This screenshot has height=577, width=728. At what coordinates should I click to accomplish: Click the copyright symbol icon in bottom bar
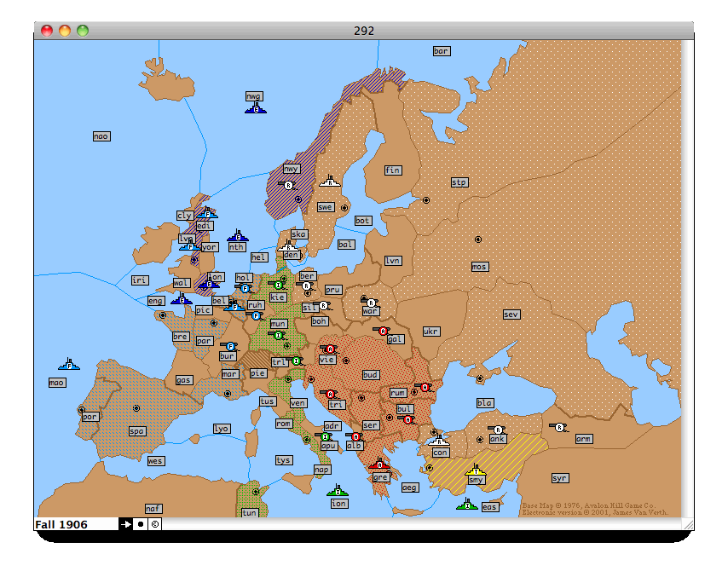(155, 524)
